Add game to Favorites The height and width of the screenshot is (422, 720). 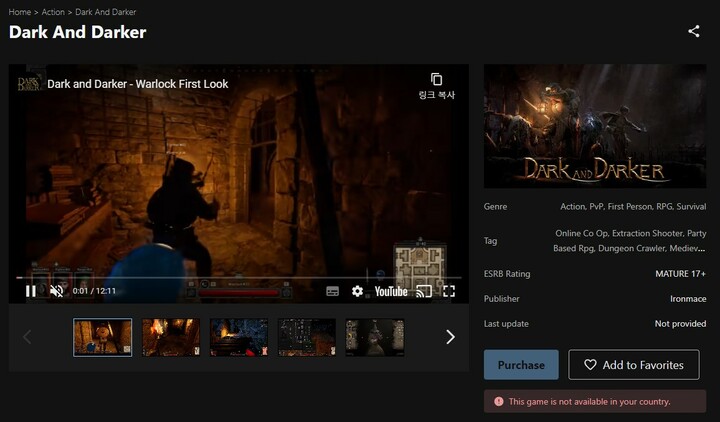point(634,365)
